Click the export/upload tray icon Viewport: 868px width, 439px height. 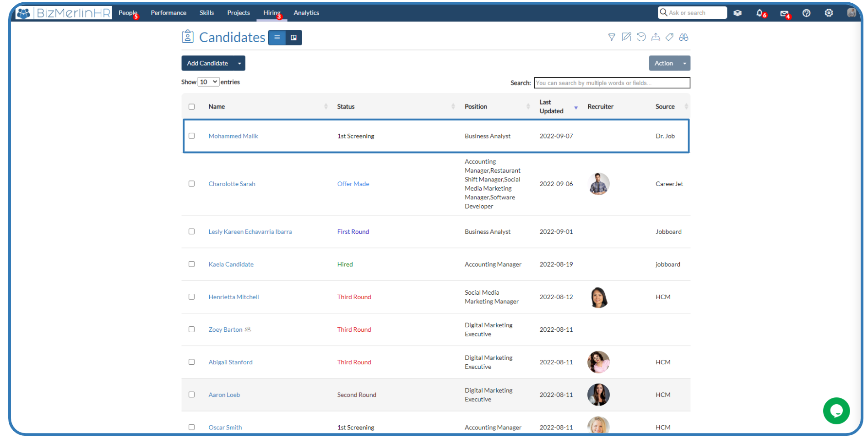[656, 37]
